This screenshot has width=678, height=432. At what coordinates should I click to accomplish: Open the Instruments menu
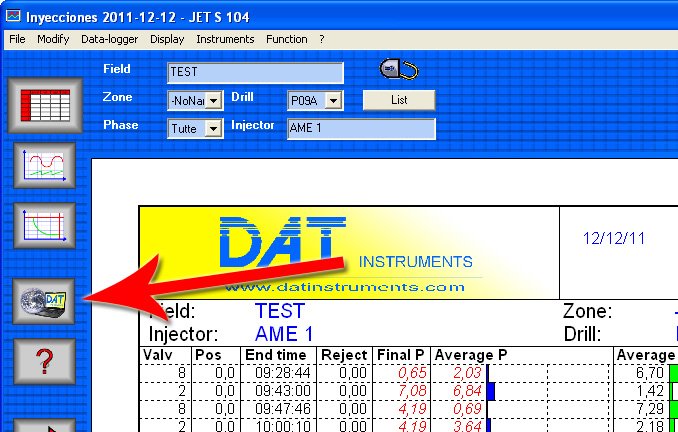click(x=225, y=39)
